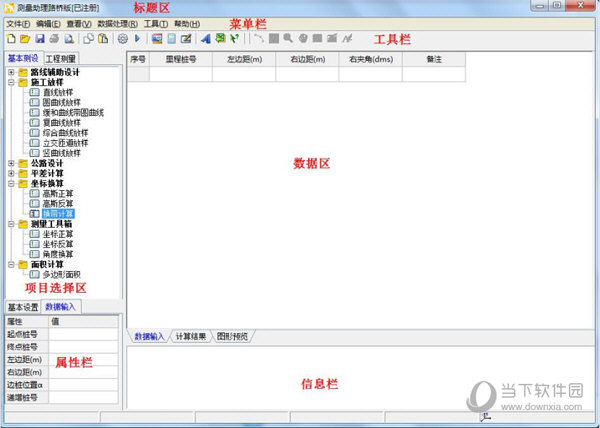Expand the 路线辅助设计 tree node
600x428 pixels.
(11, 72)
